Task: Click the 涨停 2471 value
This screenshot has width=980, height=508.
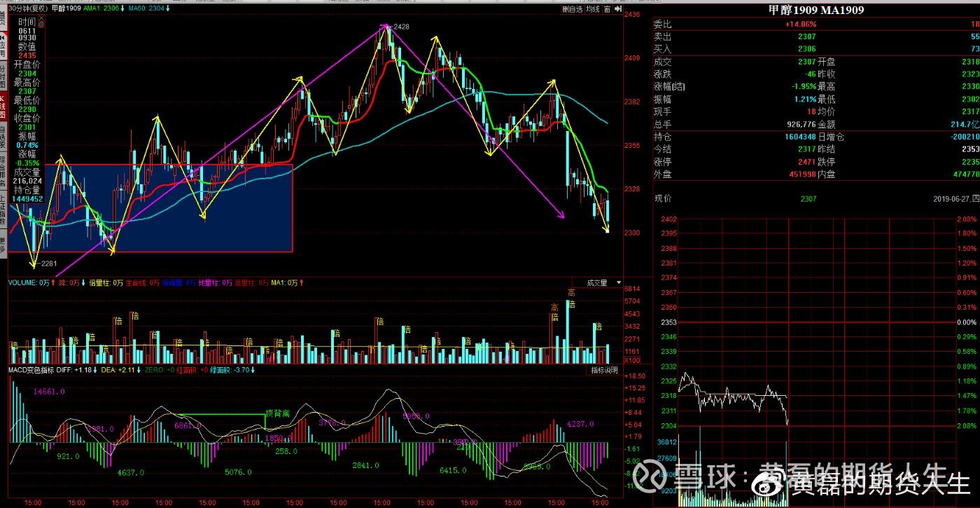Action: point(807,162)
